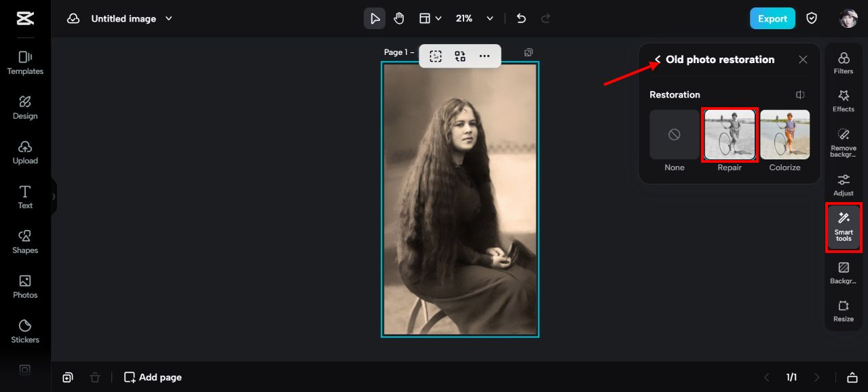Viewport: 868px width, 392px height.
Task: Open the Filters tool
Action: [844, 63]
